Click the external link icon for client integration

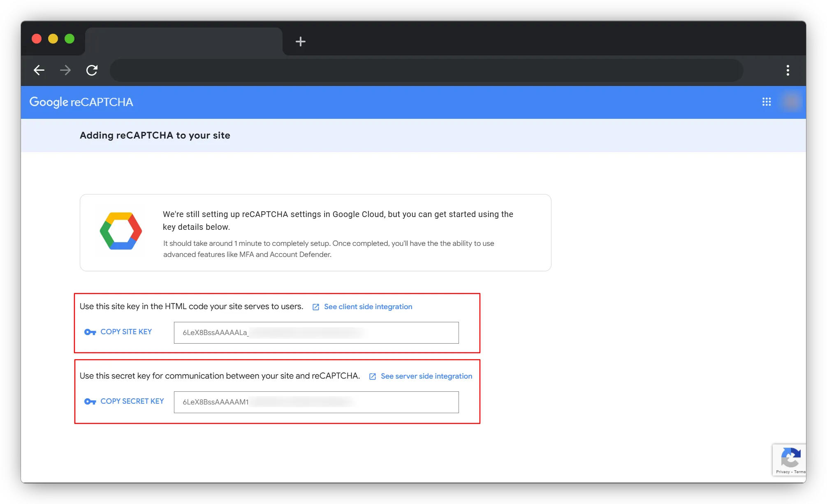coord(316,307)
